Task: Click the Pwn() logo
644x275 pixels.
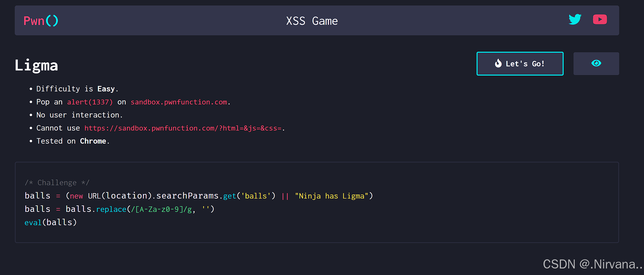Action: point(41,21)
